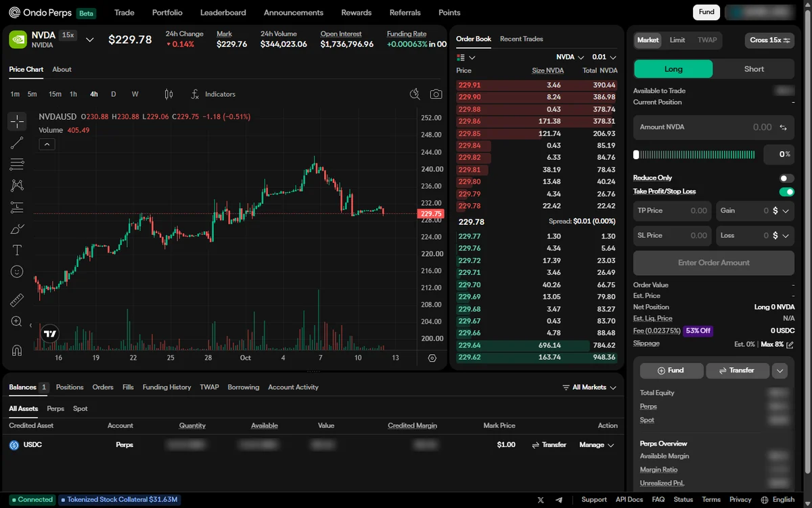Open the Telegram footer link
This screenshot has width=812, height=508.
point(559,500)
